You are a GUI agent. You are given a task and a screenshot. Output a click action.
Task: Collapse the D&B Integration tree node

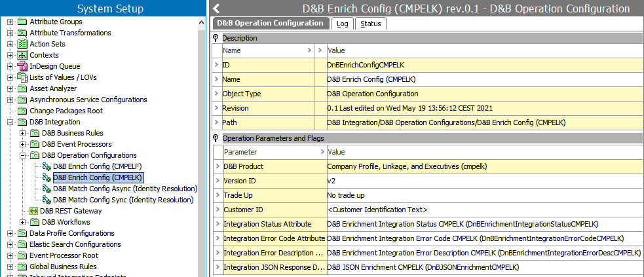pyautogui.click(x=10, y=122)
